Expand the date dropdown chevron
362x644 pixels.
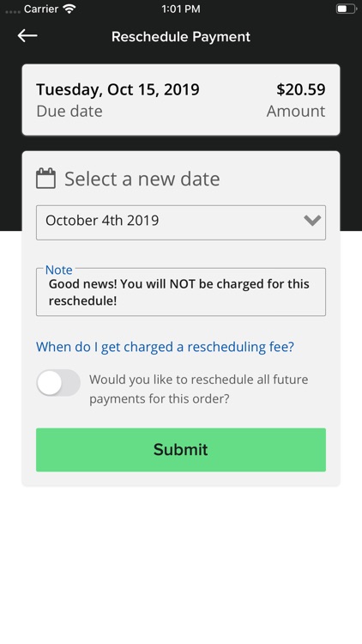[x=312, y=221]
